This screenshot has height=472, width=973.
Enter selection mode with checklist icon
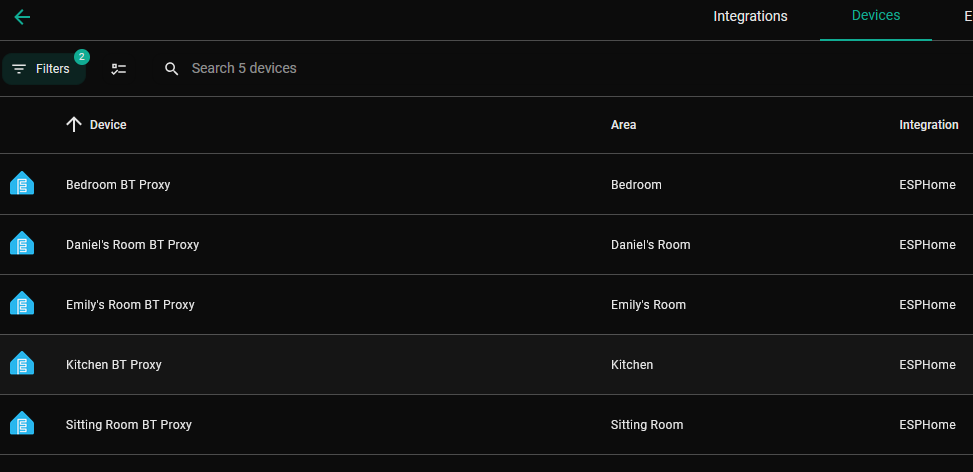click(119, 69)
